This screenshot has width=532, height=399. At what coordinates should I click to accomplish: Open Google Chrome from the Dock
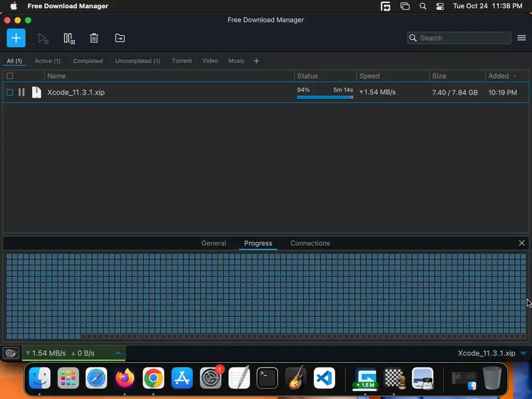point(153,378)
